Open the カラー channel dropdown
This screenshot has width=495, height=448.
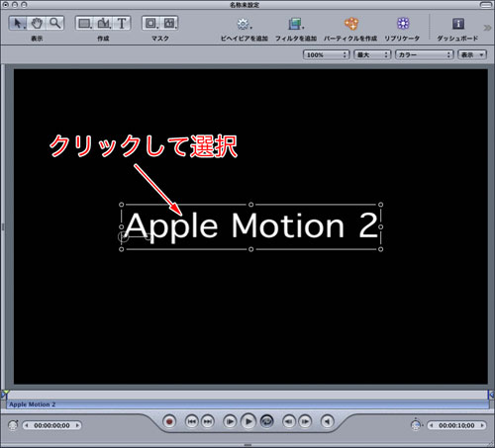425,54
